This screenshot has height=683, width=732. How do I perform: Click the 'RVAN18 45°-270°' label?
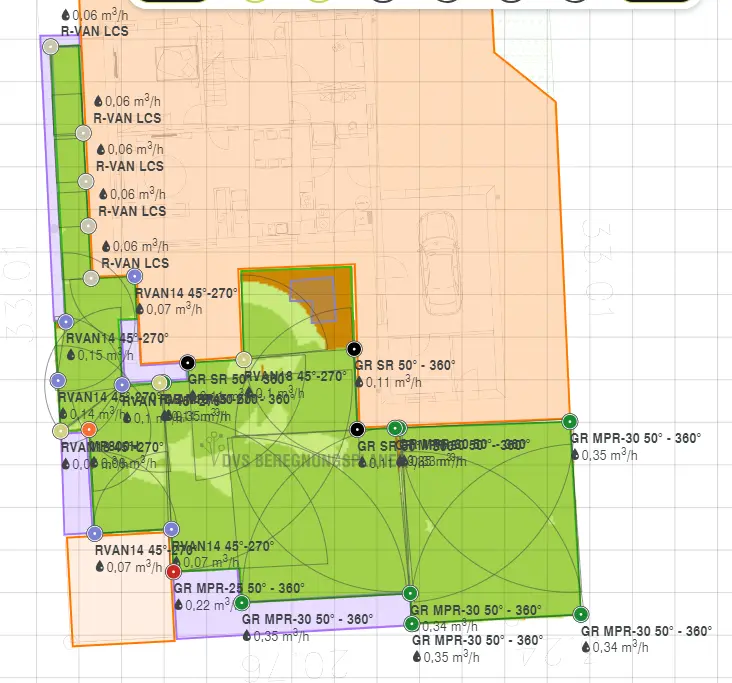point(296,376)
